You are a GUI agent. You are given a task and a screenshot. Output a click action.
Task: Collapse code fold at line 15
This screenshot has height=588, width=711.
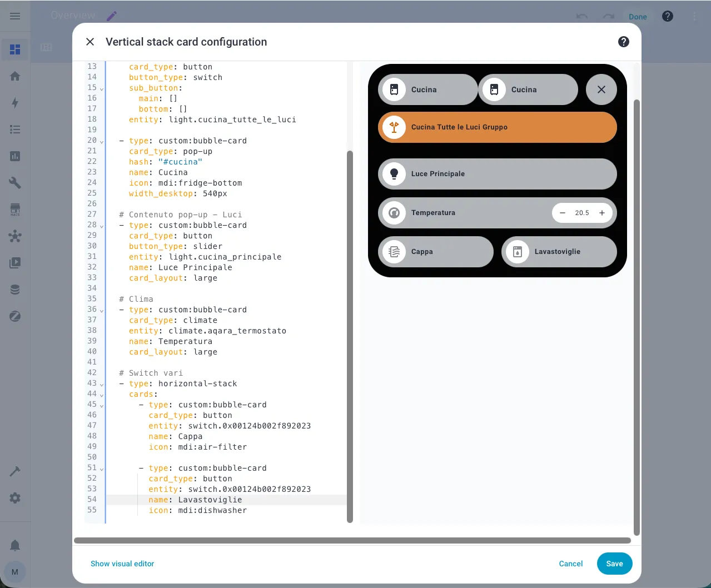(x=102, y=89)
